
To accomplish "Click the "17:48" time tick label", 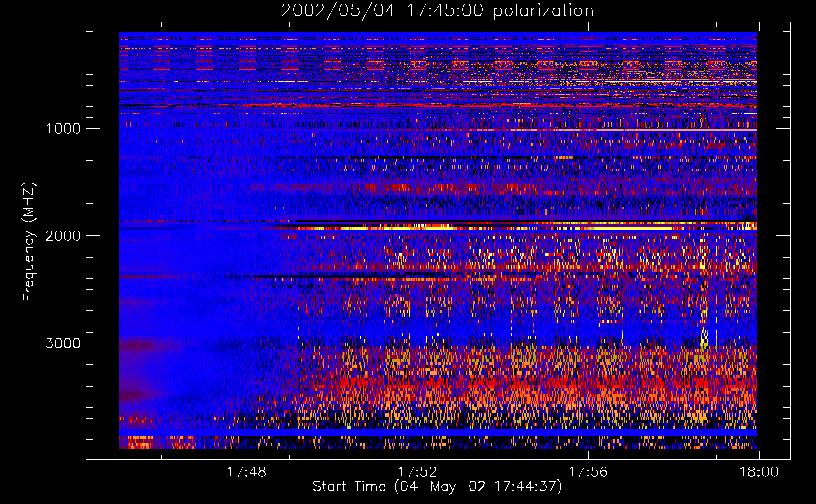I will (247, 472).
